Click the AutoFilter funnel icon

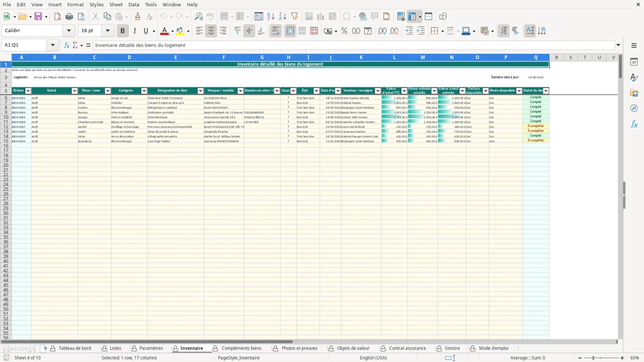295,16
